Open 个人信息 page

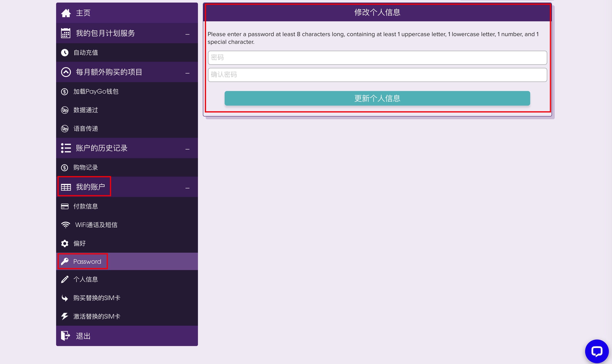(127, 279)
